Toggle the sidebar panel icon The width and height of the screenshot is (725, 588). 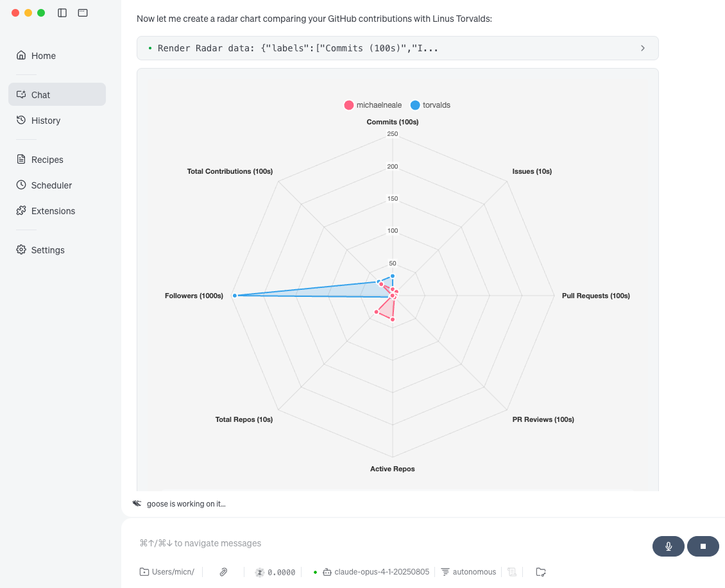pos(62,13)
